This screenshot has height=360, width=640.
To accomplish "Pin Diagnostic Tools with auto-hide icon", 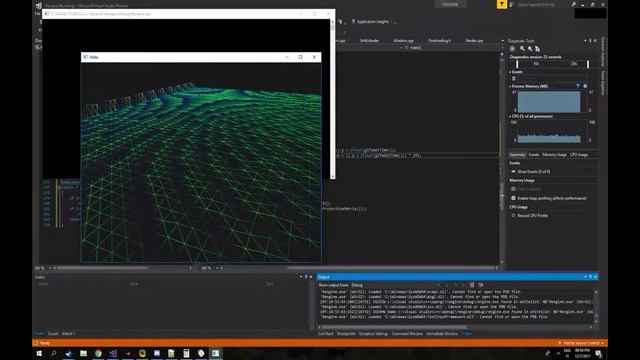I will point(590,41).
